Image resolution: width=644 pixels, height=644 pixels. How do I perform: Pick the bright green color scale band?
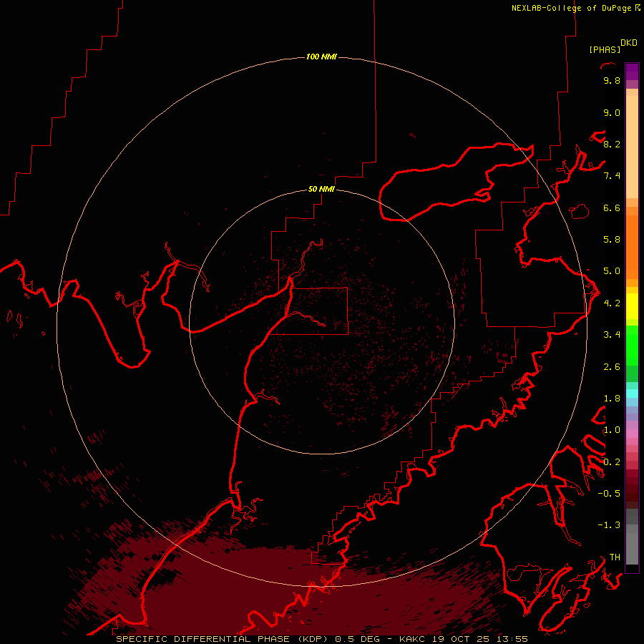pos(632,345)
